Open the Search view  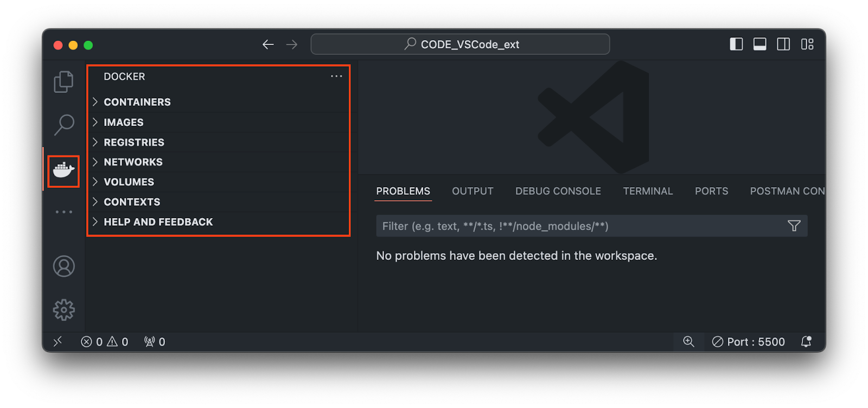point(63,125)
